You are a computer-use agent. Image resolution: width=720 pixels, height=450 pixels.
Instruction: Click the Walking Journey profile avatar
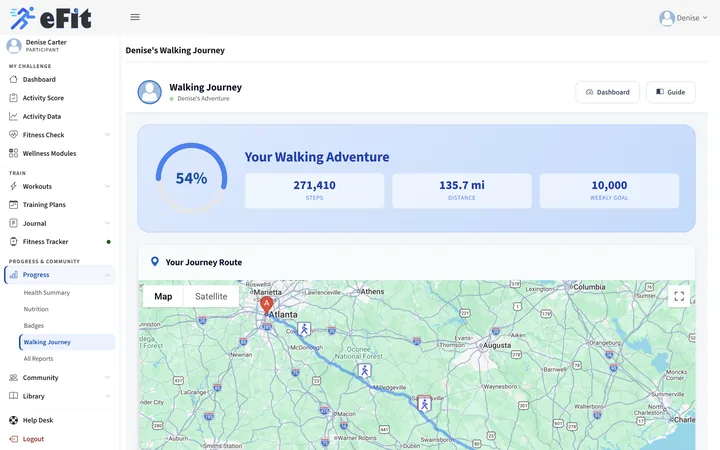150,92
